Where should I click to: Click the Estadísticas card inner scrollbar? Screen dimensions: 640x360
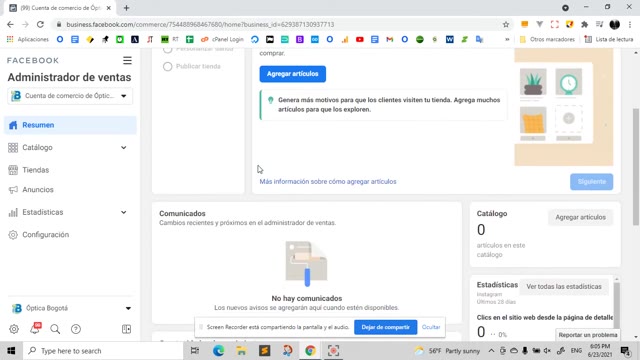point(617,304)
